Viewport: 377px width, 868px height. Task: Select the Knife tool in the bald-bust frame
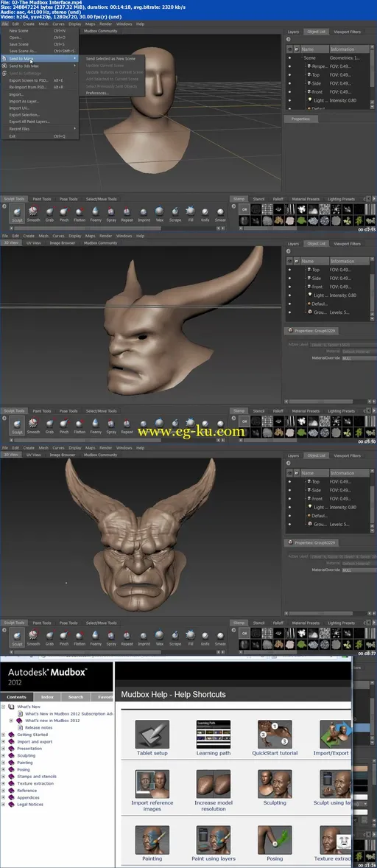[205, 213]
